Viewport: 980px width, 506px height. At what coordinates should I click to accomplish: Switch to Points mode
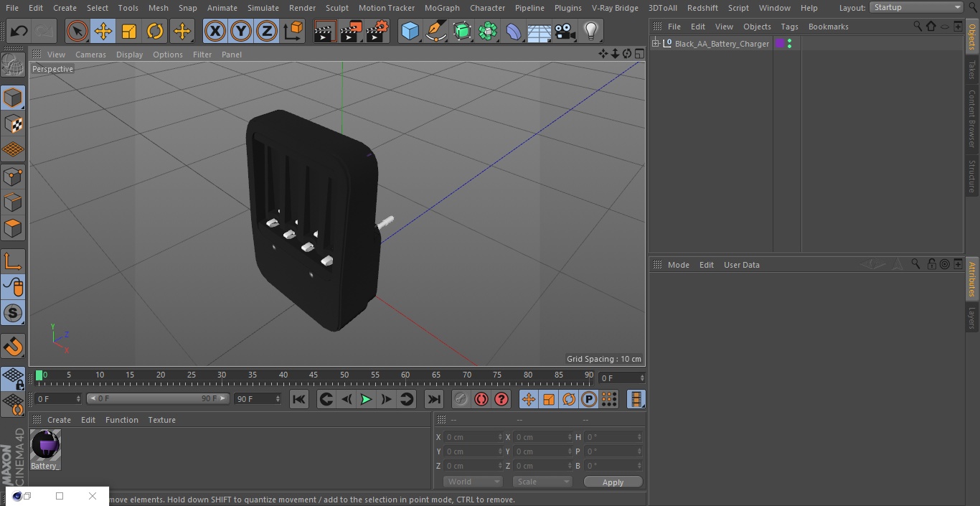pyautogui.click(x=13, y=176)
